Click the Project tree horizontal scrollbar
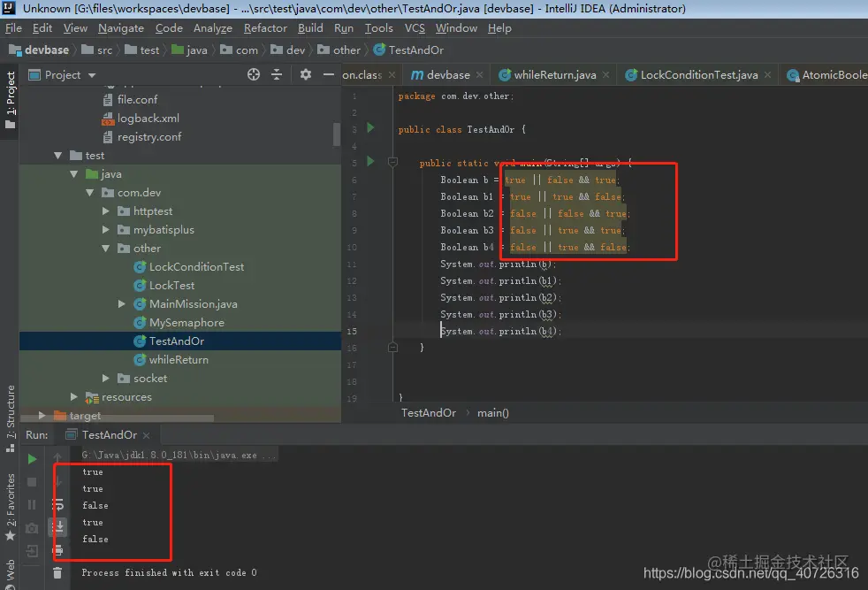Image resolution: width=868 pixels, height=590 pixels. [117, 418]
